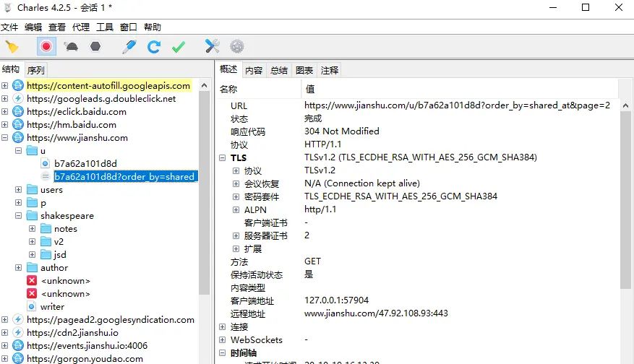Click lightning icon of googleads.g.doubleclick.net
The image size is (634, 364).
click(x=18, y=98)
